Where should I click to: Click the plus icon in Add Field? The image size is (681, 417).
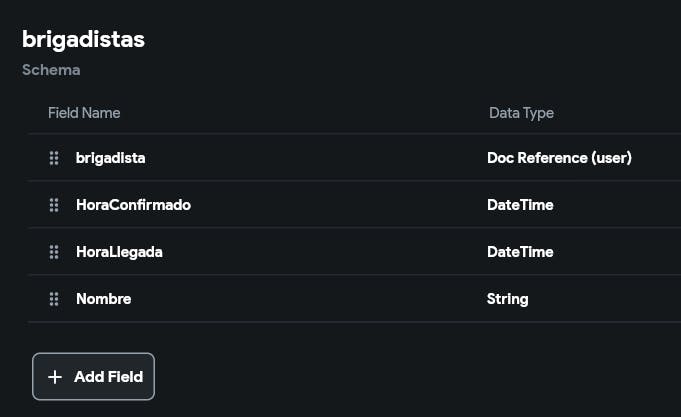point(55,377)
